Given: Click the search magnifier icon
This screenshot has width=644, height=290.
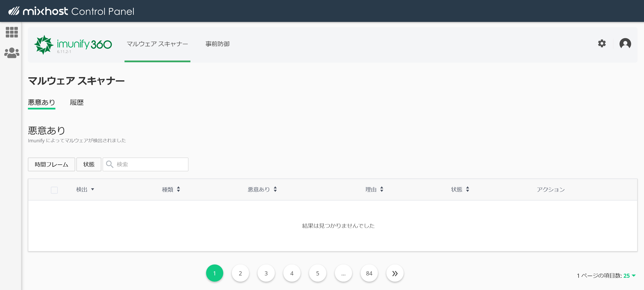Looking at the screenshot, I should click(x=109, y=164).
